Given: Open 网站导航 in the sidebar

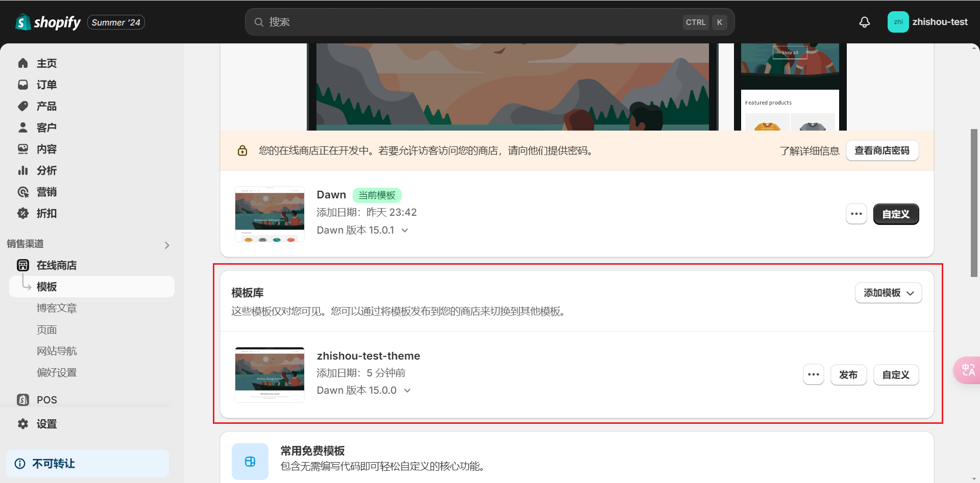Looking at the screenshot, I should click(57, 351).
